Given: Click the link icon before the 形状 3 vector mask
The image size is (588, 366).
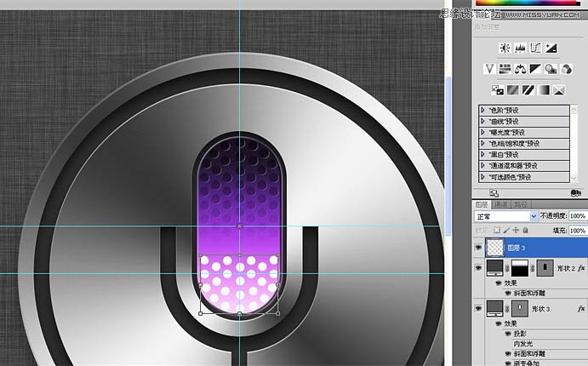Looking at the screenshot, I should click(507, 309).
